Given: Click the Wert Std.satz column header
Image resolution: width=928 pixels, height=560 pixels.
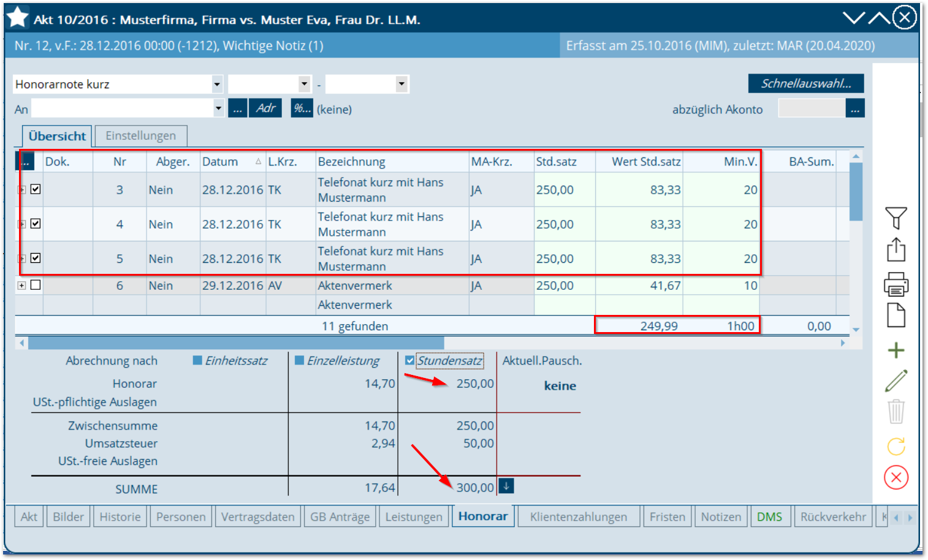Looking at the screenshot, I should (639, 162).
